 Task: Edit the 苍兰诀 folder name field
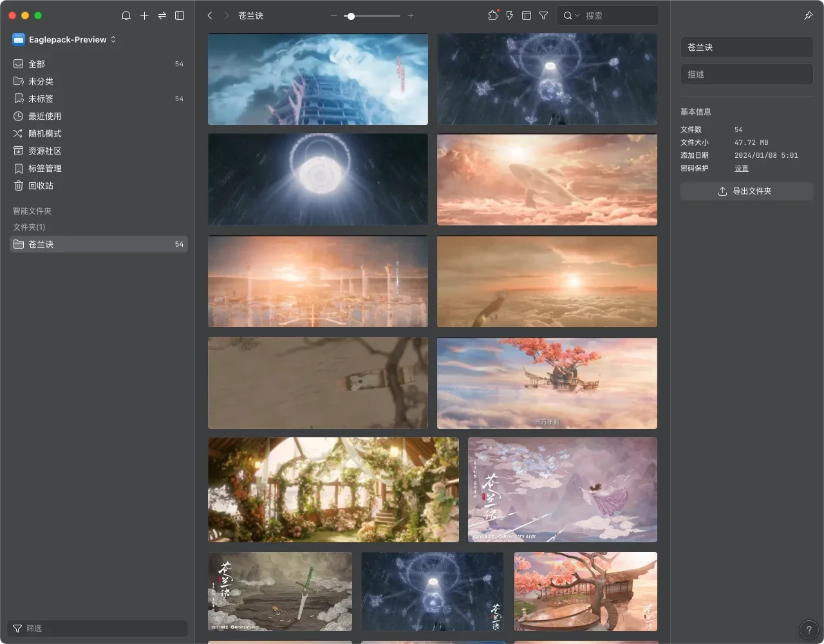[x=747, y=47]
